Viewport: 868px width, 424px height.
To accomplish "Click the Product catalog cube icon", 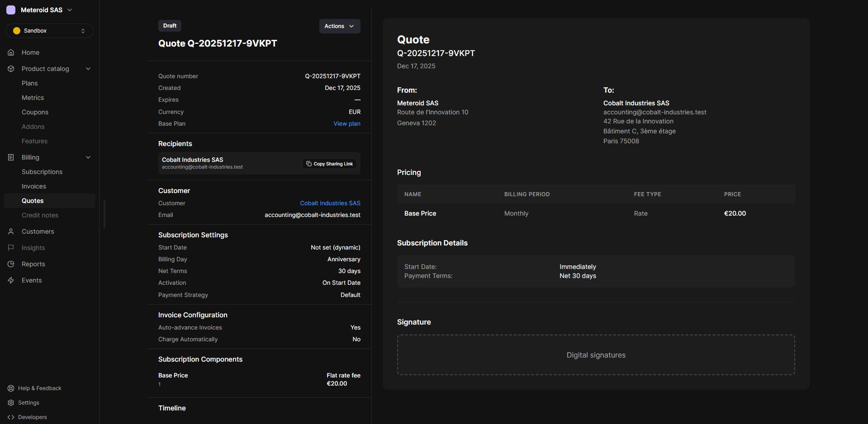I will (x=11, y=69).
